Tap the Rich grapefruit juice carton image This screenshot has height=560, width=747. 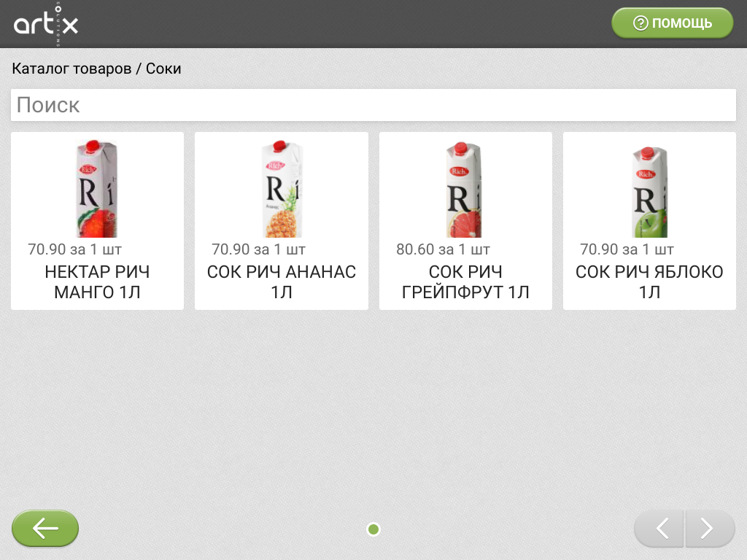click(465, 189)
